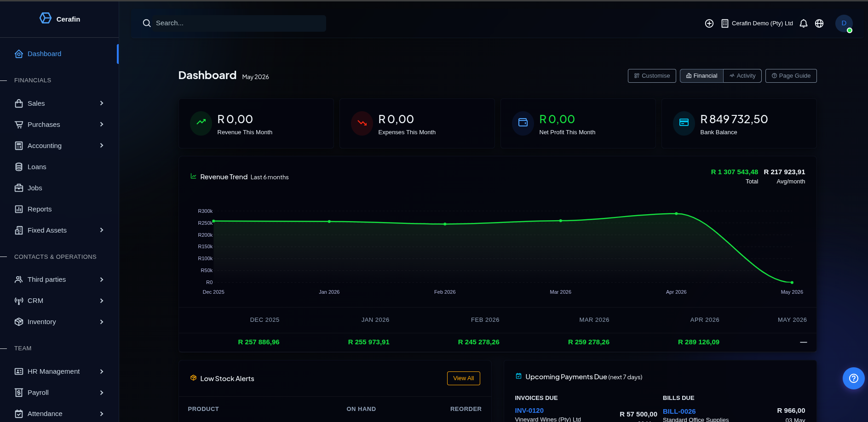Click the REORDER column header
The width and height of the screenshot is (868, 422).
[466, 409]
